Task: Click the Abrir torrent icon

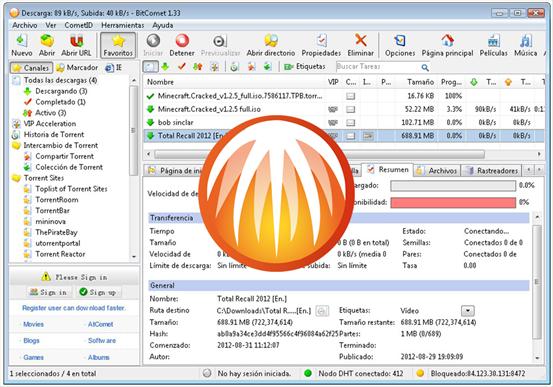Action: click(x=47, y=45)
